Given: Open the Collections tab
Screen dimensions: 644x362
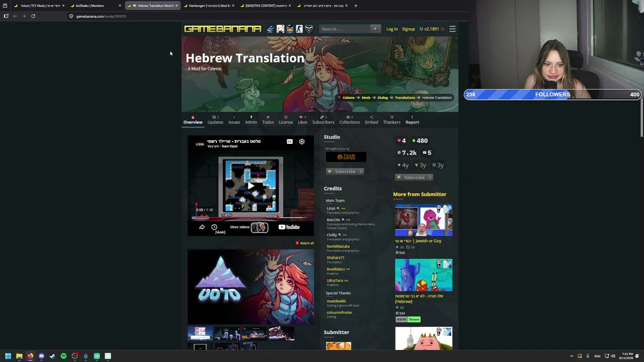Looking at the screenshot, I should pos(349,120).
